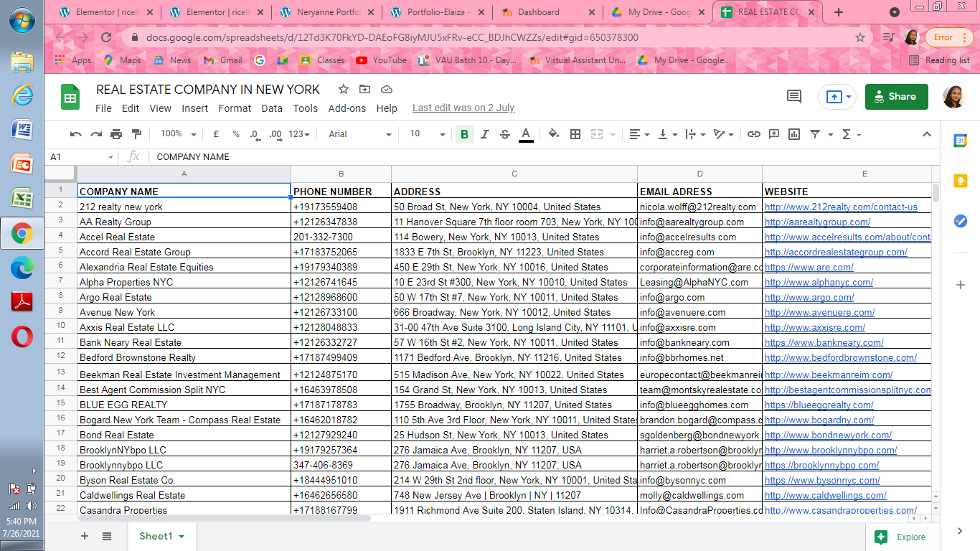
Task: Move the document with the folder icon
Action: [365, 90]
